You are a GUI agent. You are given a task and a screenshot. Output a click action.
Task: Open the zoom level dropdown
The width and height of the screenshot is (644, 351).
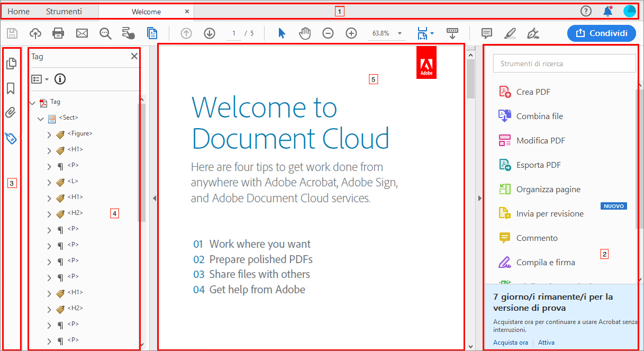(x=400, y=33)
